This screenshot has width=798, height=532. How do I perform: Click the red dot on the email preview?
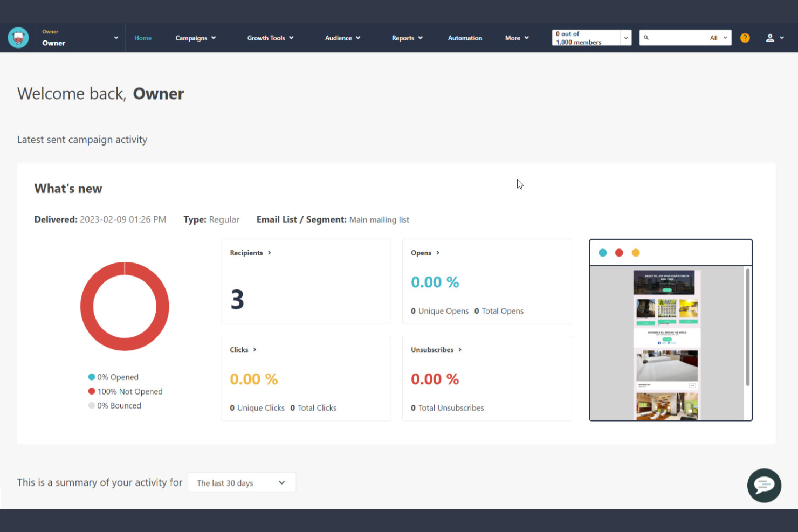[619, 252]
